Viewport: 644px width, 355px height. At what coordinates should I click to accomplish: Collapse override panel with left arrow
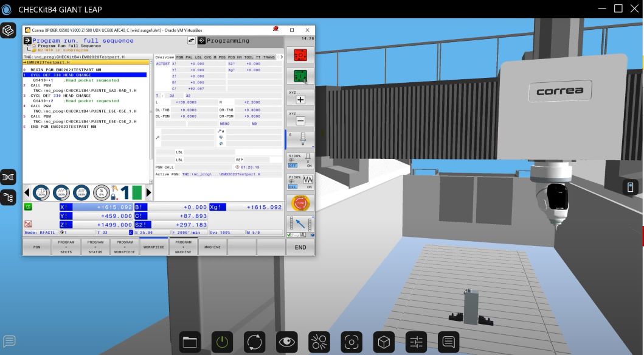pos(27,193)
